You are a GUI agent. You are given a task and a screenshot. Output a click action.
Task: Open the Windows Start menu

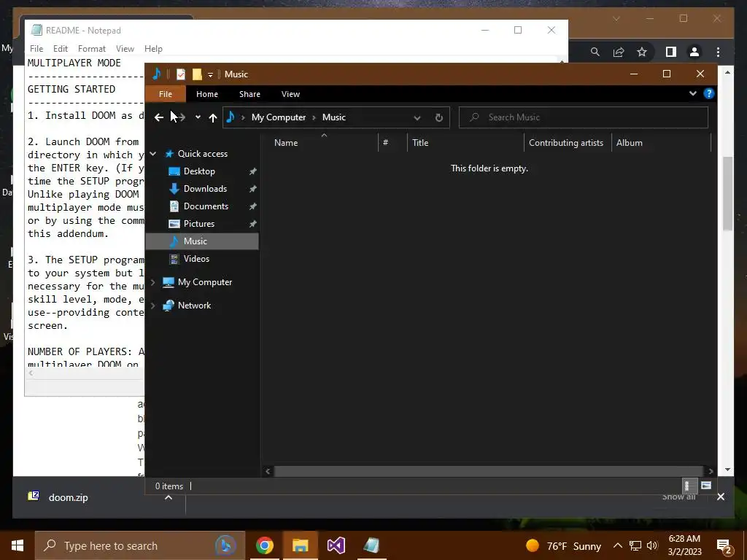click(x=18, y=545)
